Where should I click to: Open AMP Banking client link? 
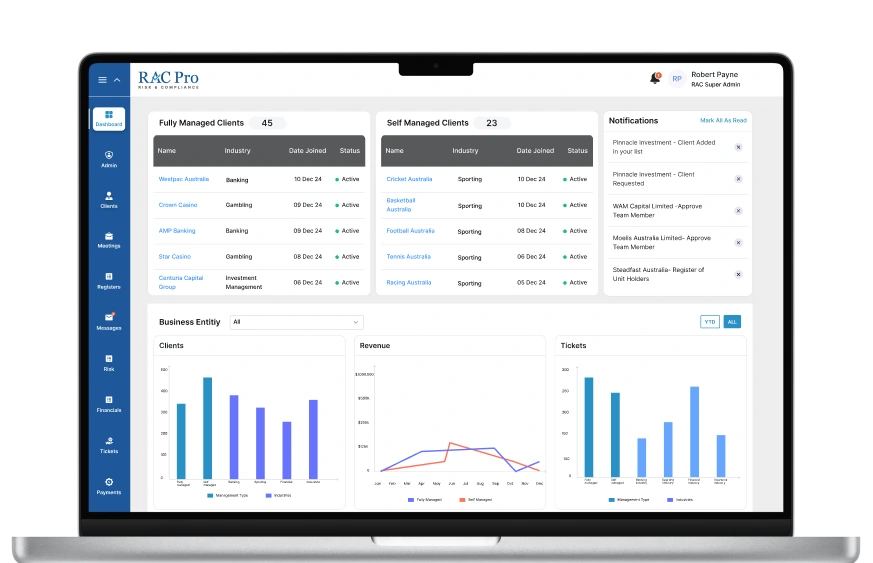point(176,231)
